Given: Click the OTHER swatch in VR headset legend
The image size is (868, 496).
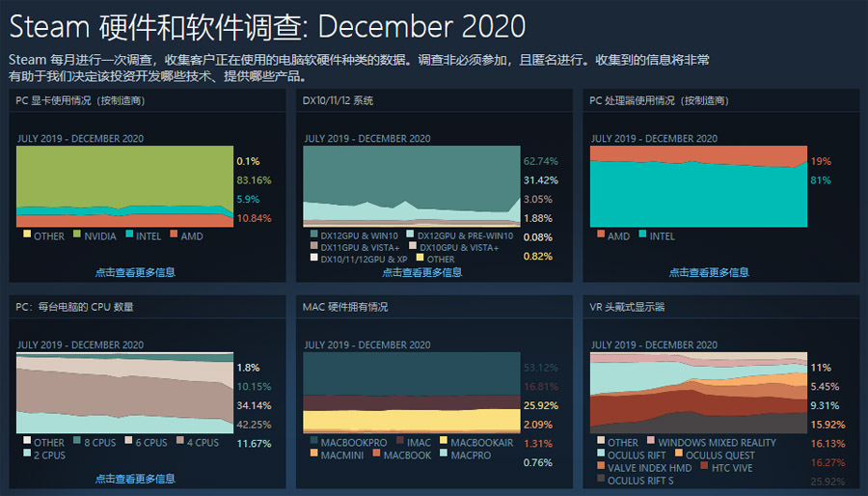Looking at the screenshot, I should coord(601,440).
